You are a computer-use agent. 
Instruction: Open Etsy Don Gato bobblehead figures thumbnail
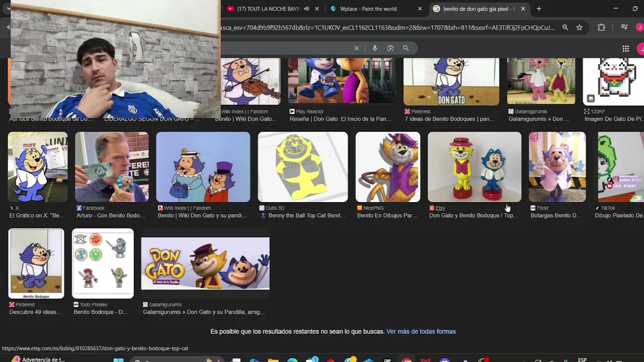(474, 167)
